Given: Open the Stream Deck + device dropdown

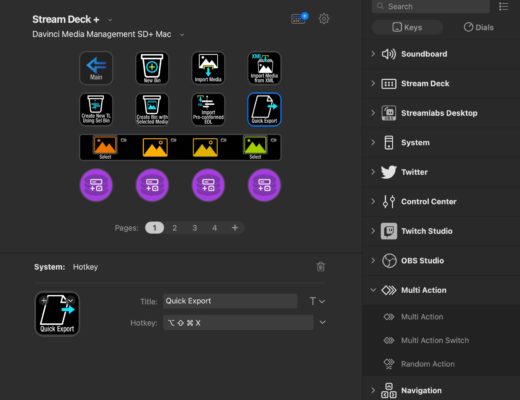Looking at the screenshot, I should [x=110, y=20].
